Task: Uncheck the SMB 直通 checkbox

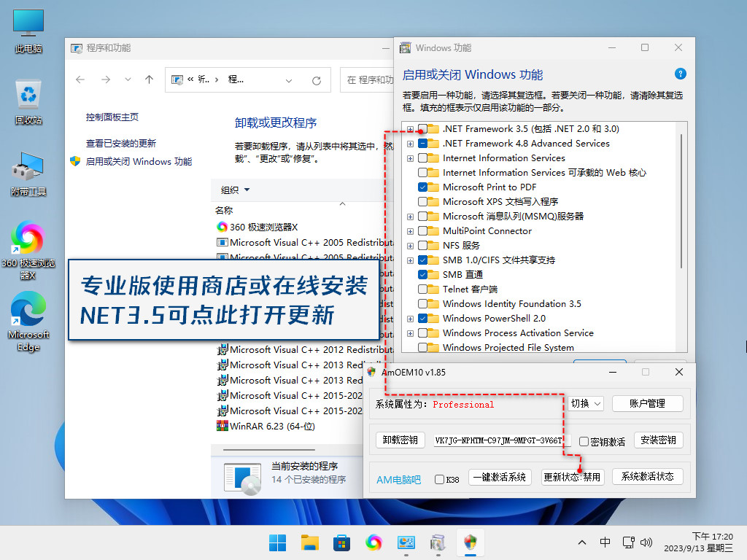Action: [x=422, y=275]
